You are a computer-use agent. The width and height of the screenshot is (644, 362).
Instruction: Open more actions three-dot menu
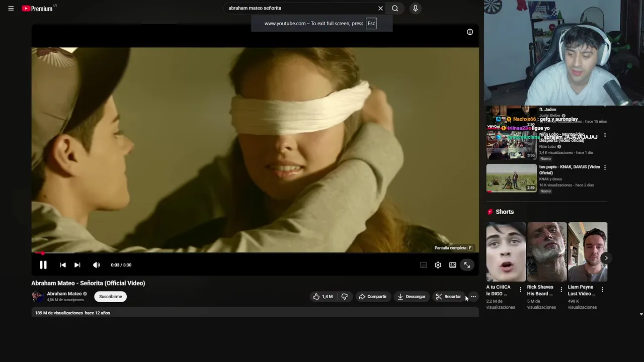[473, 297]
